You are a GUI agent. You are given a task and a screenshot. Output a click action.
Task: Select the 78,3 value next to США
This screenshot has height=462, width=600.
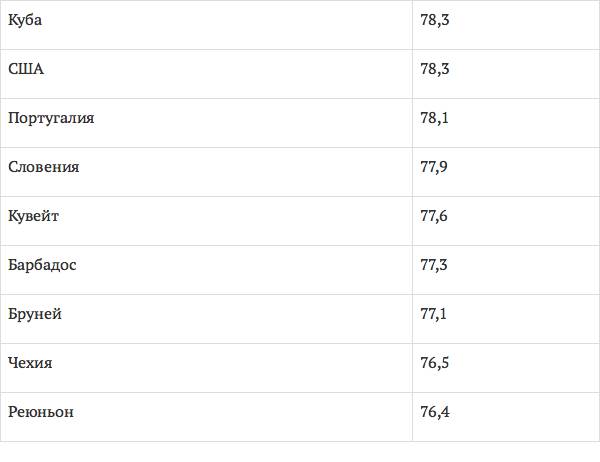click(434, 69)
